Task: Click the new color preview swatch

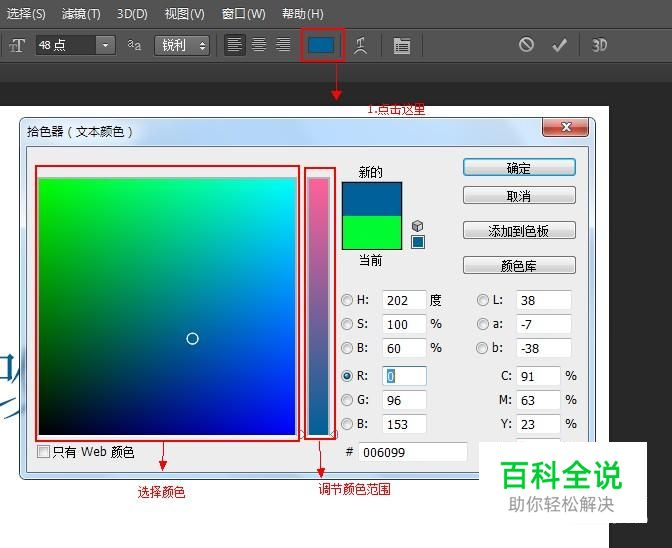Action: (x=372, y=199)
